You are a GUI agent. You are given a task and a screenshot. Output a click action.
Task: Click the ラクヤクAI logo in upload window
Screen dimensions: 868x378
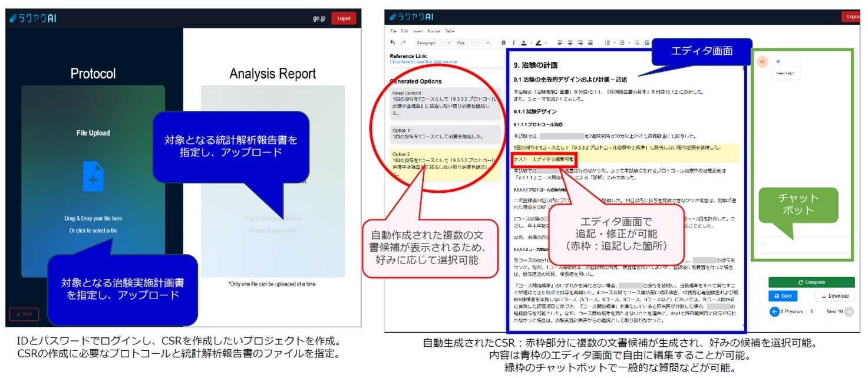point(34,18)
